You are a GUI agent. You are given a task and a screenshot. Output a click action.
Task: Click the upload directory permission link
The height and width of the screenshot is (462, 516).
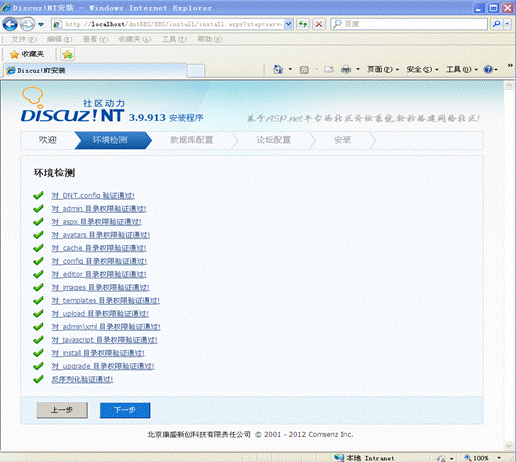[100, 314]
